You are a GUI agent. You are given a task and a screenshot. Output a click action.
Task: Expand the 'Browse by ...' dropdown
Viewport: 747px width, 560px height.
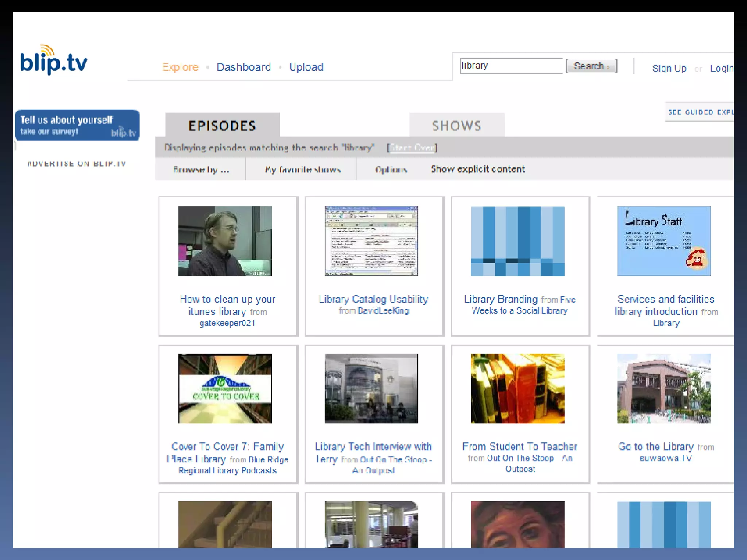coord(201,170)
